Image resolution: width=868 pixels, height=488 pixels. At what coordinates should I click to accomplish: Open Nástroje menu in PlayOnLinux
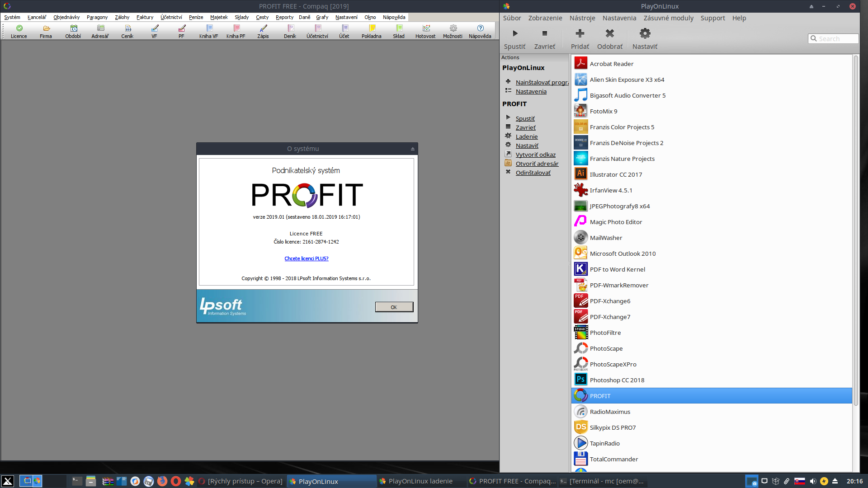click(x=582, y=18)
